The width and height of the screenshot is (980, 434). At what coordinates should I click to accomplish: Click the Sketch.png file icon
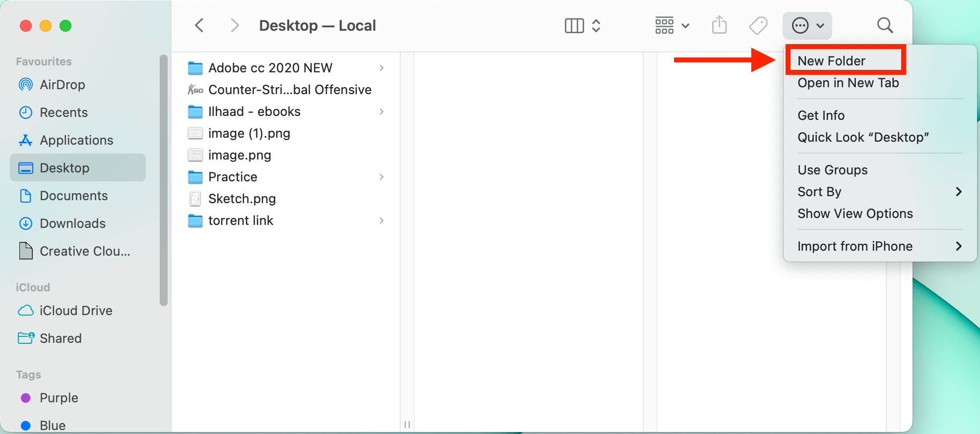click(x=195, y=199)
